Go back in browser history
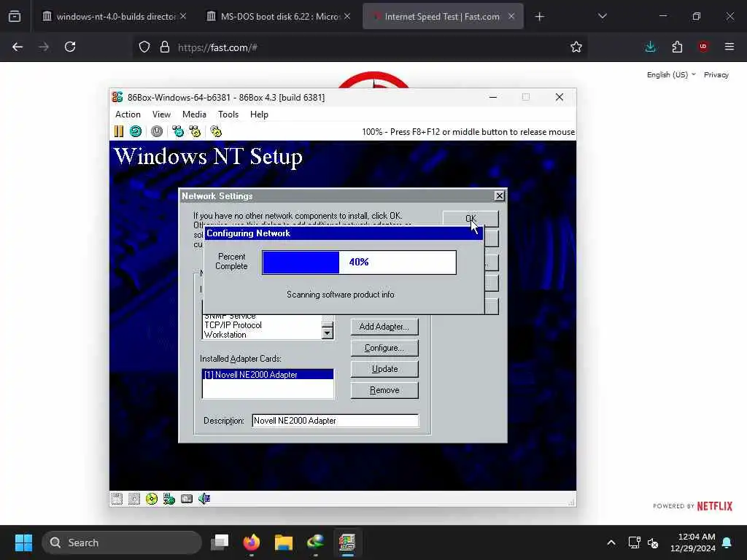Viewport: 747px width, 560px height. coord(18,47)
